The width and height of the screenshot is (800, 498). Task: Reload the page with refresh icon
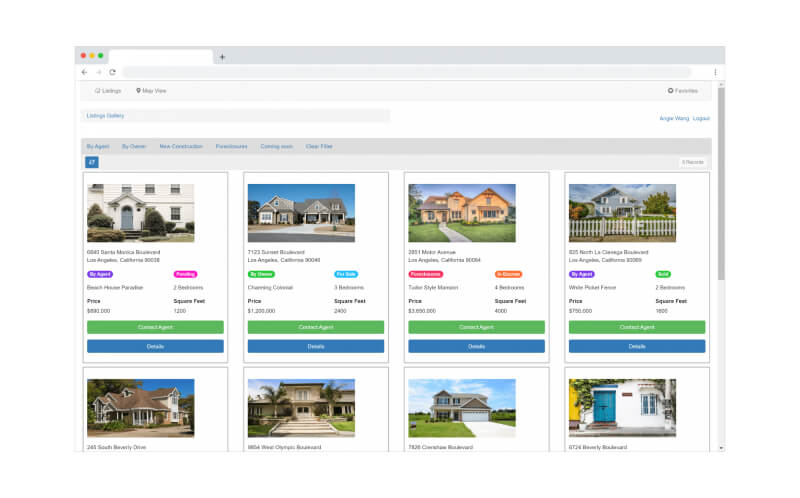[112, 72]
